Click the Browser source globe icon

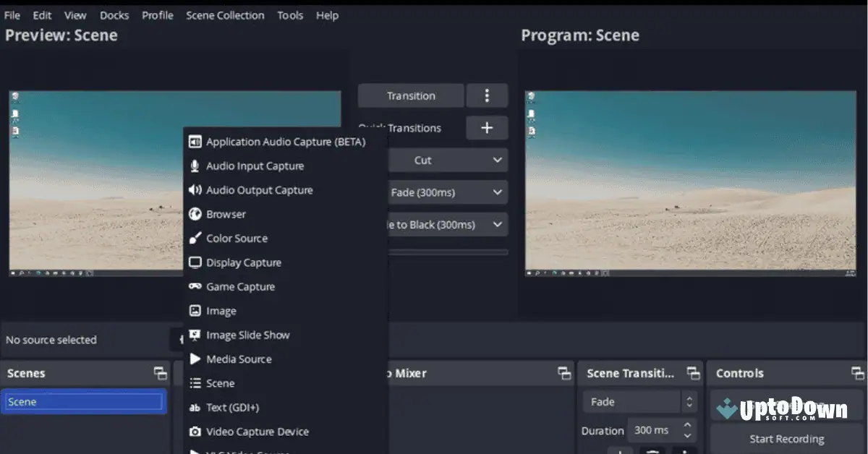click(x=195, y=214)
